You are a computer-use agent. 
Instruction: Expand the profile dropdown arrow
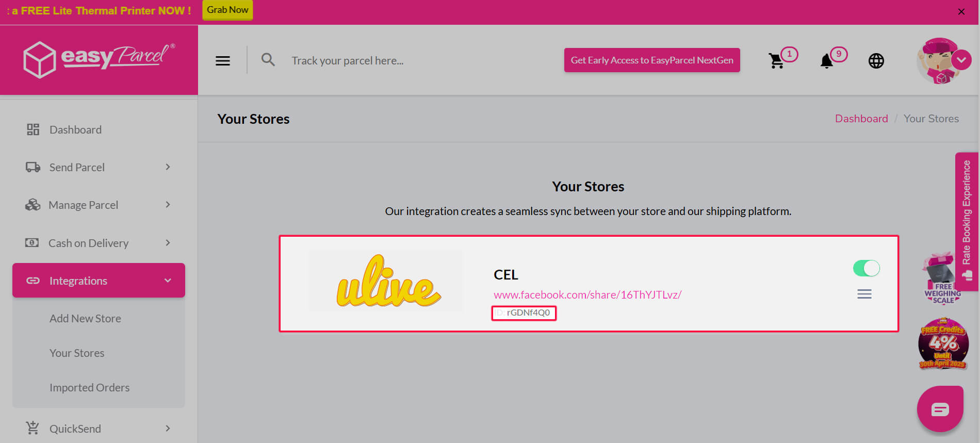[961, 60]
